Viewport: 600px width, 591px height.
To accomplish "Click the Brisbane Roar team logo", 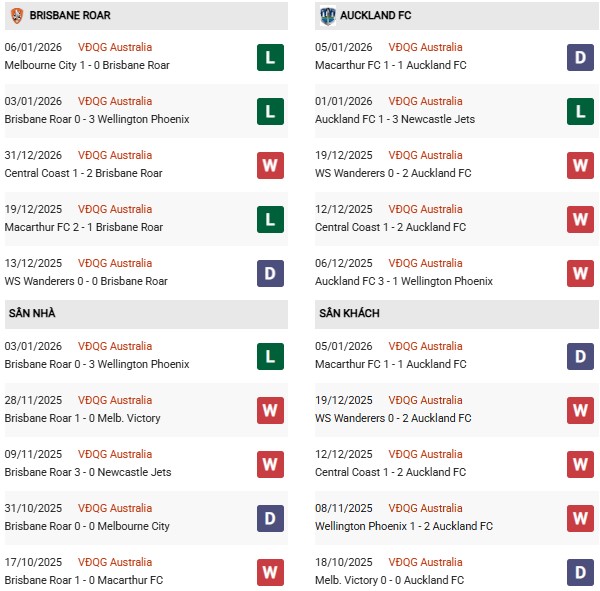I will point(16,15).
